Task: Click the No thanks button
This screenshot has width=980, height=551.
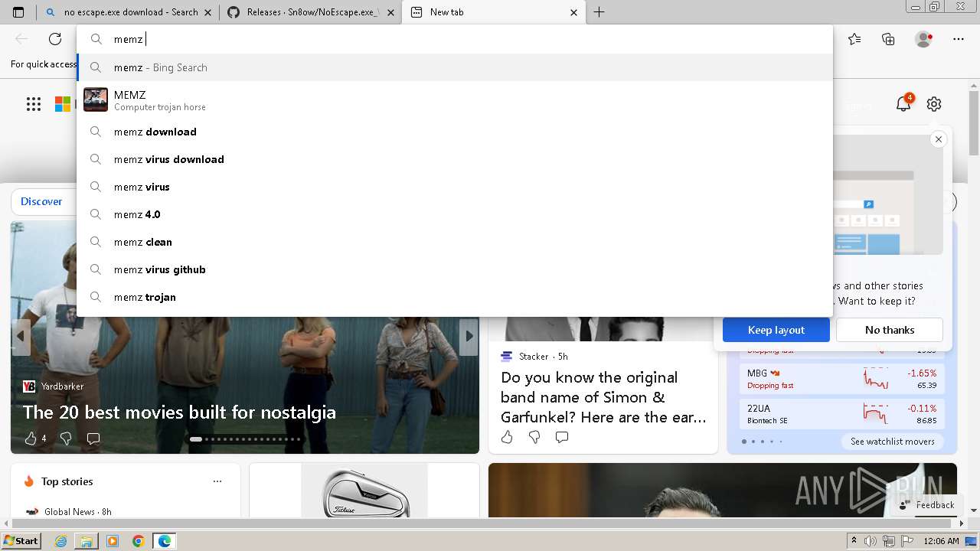Action: pos(890,330)
